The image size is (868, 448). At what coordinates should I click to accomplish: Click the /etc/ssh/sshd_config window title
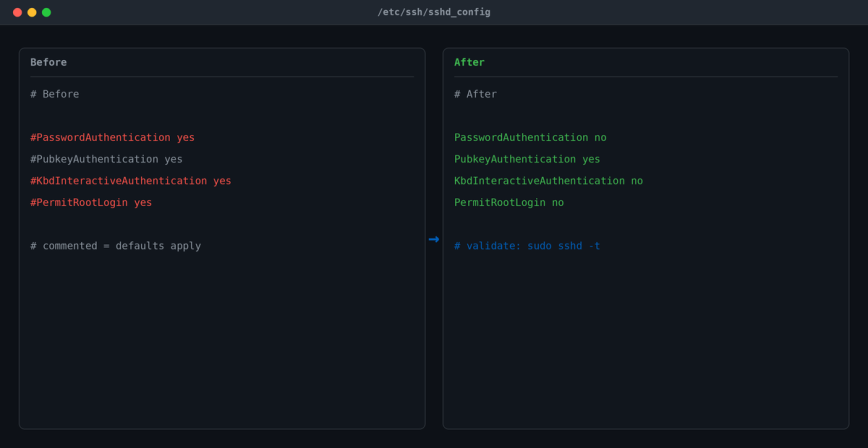pos(434,12)
